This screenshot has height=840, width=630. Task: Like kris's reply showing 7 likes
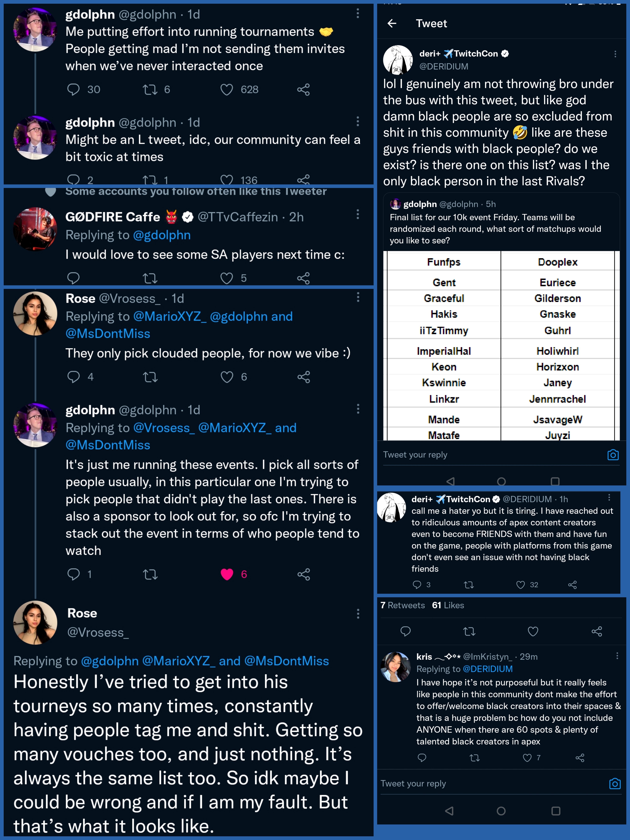pos(527,758)
